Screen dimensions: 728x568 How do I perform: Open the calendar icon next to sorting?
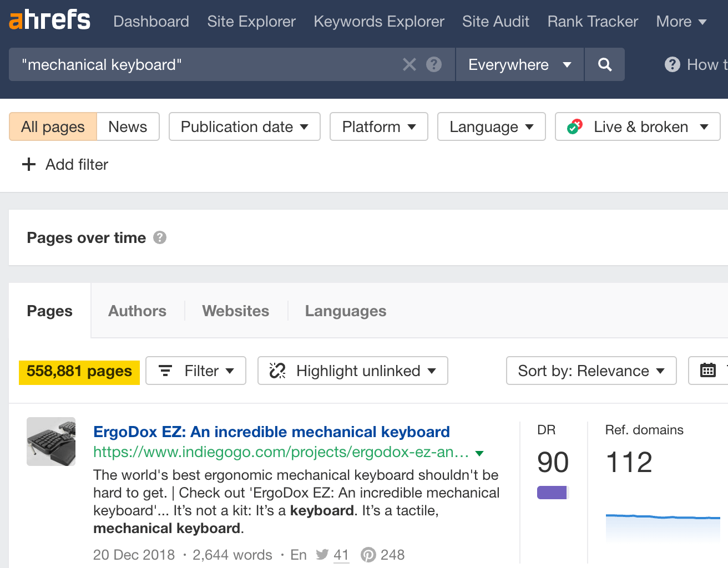pos(709,371)
